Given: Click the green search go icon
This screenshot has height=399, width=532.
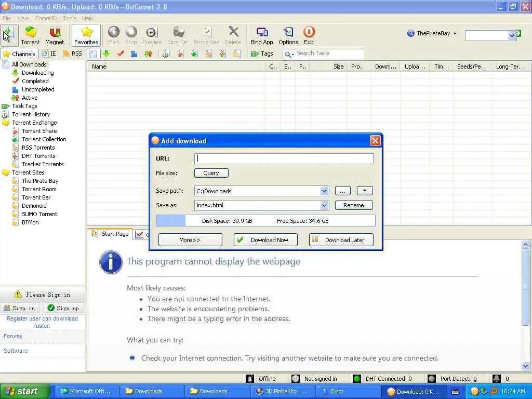Looking at the screenshot, I should [519, 34].
